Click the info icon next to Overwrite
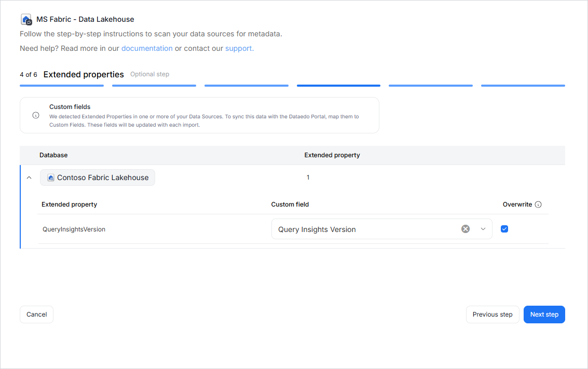 click(538, 204)
